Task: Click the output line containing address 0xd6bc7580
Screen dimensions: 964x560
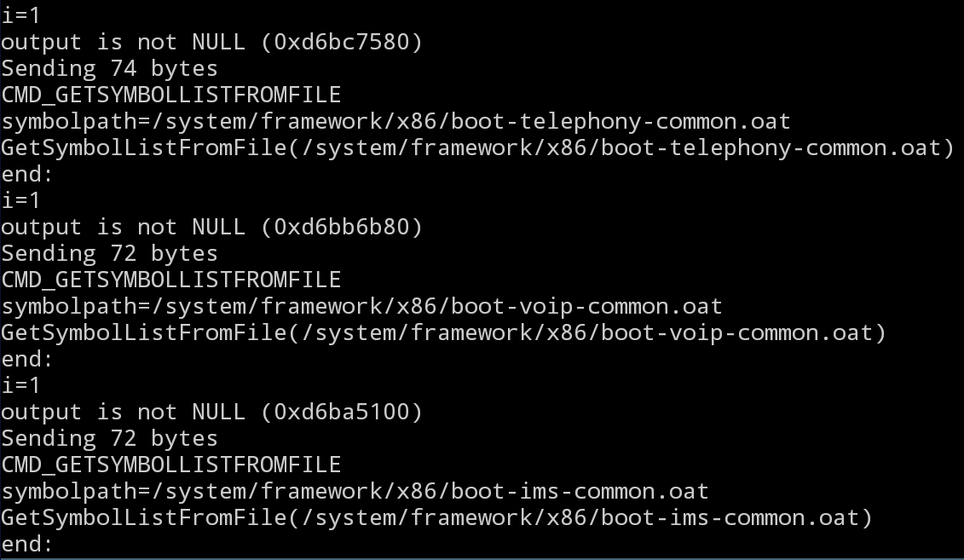Action: (211, 42)
